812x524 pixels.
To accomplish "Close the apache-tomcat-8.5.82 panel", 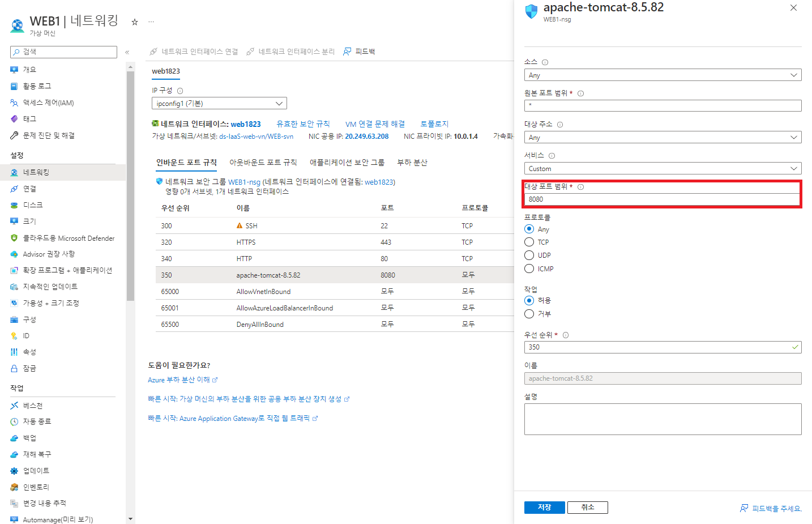I will pos(793,8).
